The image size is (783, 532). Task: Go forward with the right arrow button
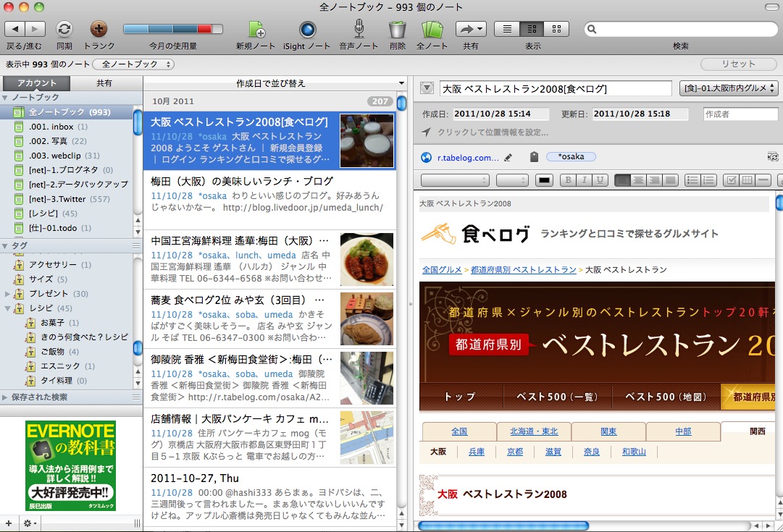click(x=35, y=29)
